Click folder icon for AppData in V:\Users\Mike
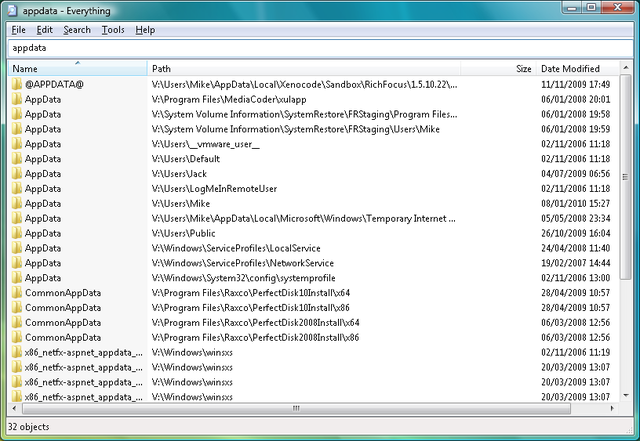 click(x=17, y=203)
